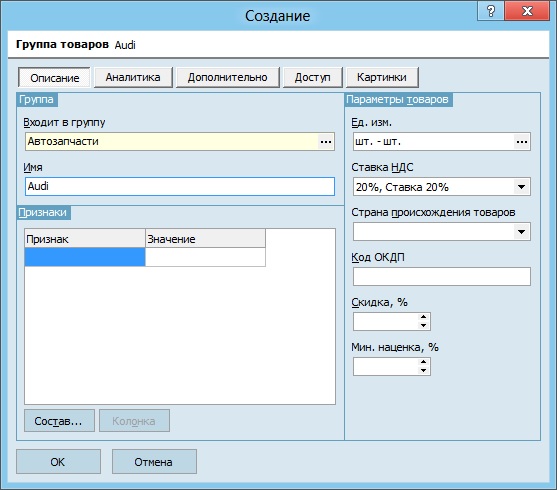Decrease Мин. наценка with down arrow
Screen dimensions: 557x490
423,370
